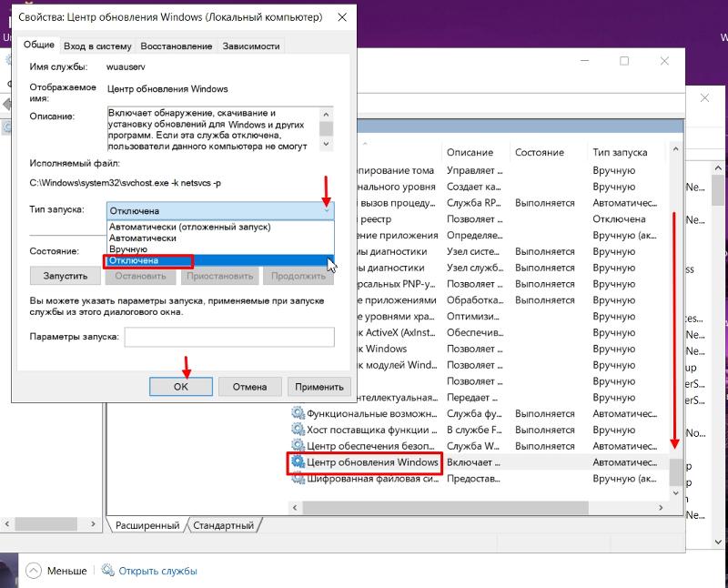The image size is (728, 588).
Task: Click the gear icon of Шифрованная файловая си... service
Action: tap(298, 478)
